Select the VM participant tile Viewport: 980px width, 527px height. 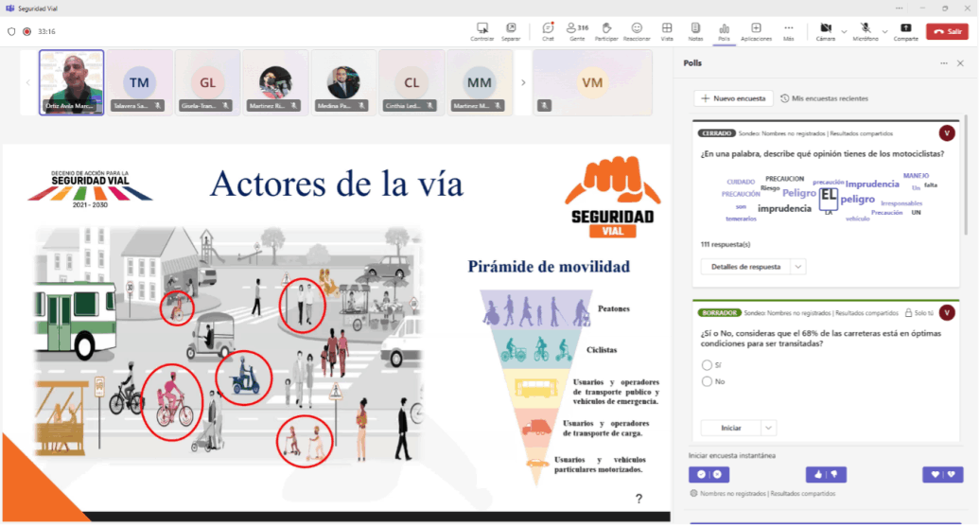pyautogui.click(x=592, y=82)
